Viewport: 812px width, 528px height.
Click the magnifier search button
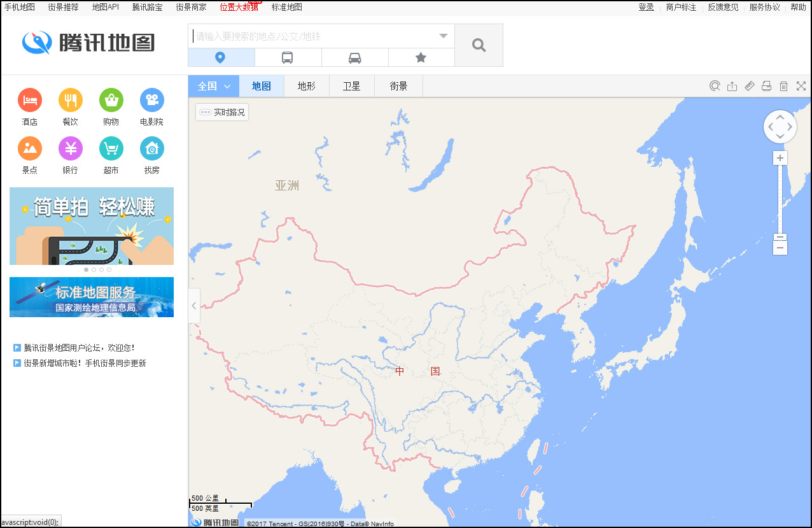(479, 45)
